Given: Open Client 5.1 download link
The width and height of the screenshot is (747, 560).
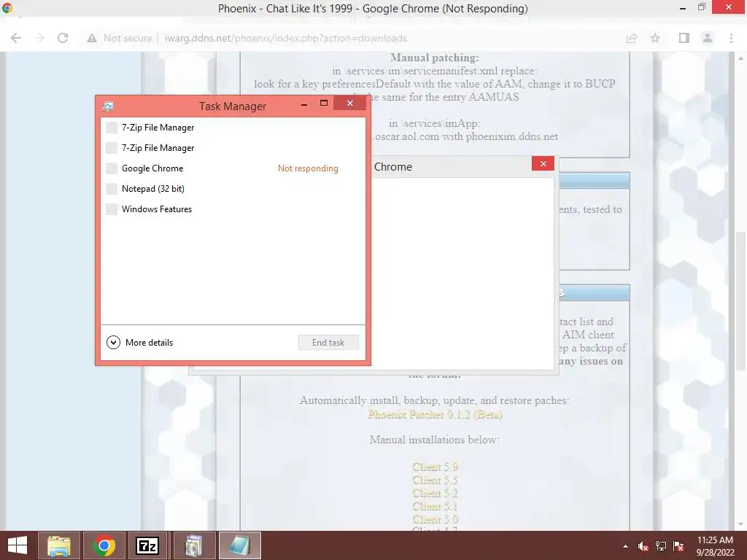Looking at the screenshot, I should (x=435, y=506).
